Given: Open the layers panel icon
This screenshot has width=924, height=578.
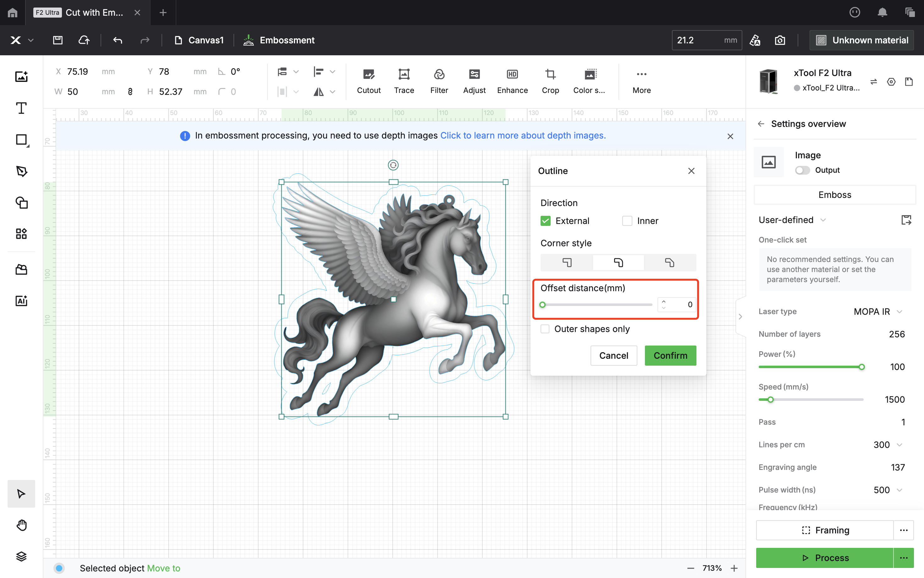Looking at the screenshot, I should pos(21,557).
